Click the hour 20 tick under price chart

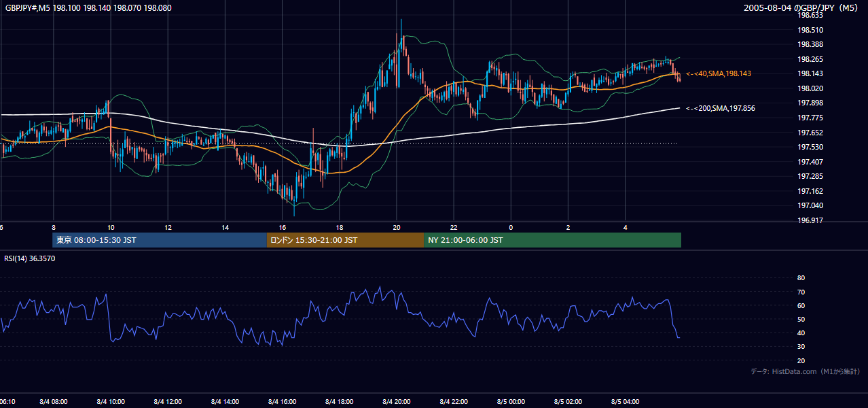click(x=397, y=228)
